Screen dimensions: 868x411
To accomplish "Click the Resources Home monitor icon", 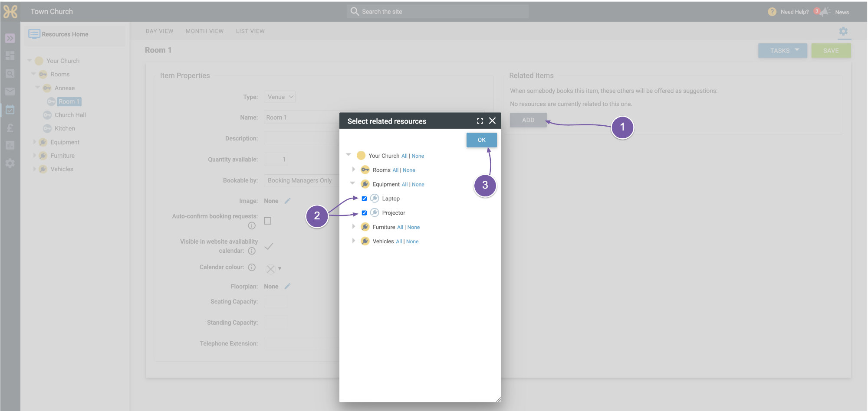I will (34, 34).
